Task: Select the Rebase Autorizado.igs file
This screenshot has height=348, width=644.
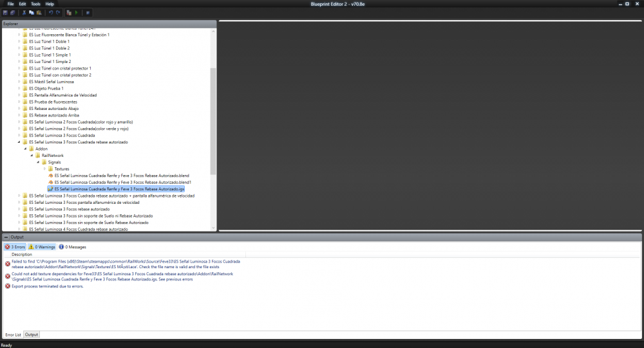Action: tap(119, 189)
